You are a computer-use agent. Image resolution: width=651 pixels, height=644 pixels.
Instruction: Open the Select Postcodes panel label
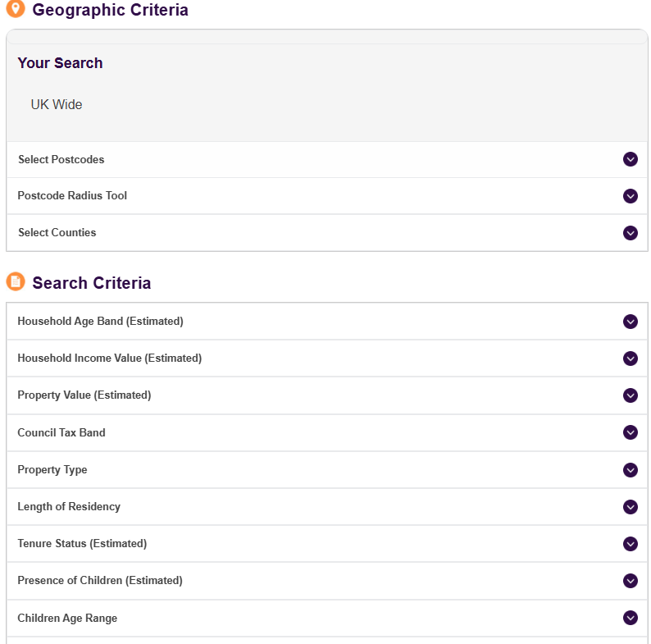61,159
